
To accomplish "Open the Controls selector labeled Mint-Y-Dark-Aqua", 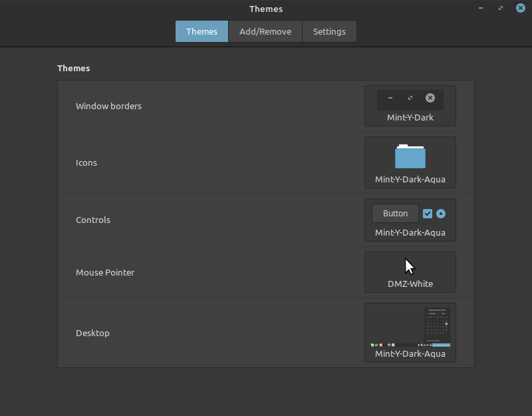I will (410, 220).
